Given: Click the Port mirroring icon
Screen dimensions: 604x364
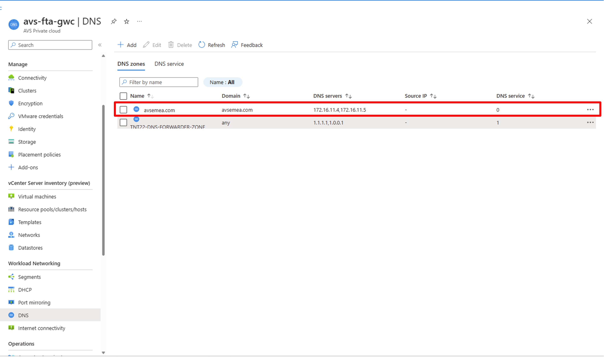Looking at the screenshot, I should 11,302.
